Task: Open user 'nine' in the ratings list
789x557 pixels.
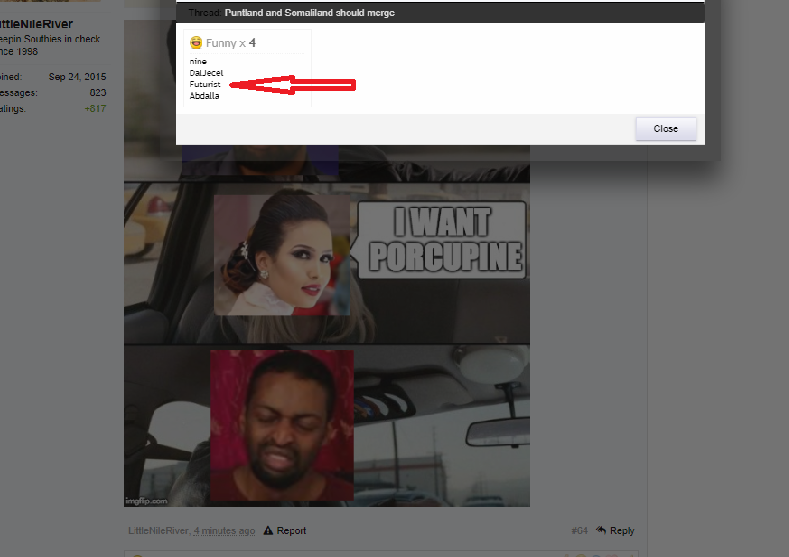Action: pos(198,62)
